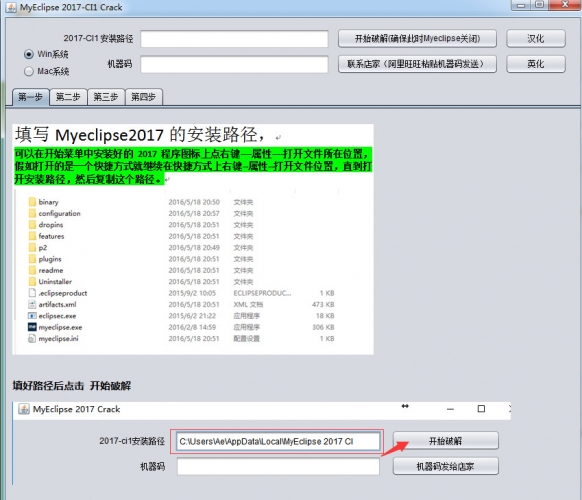This screenshot has height=500, width=582.
Task: Click the Uninstaller folder name
Action: tap(55, 282)
